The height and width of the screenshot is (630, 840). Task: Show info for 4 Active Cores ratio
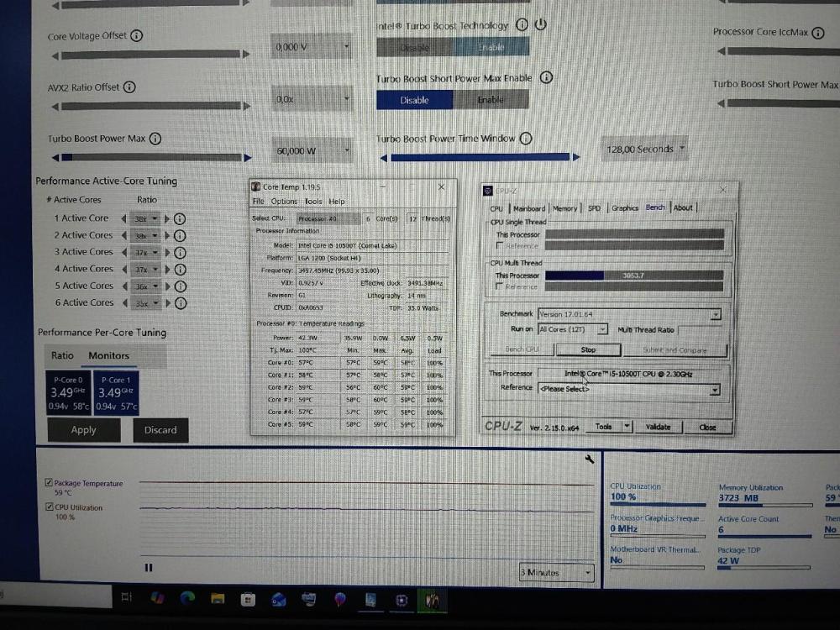(x=181, y=270)
